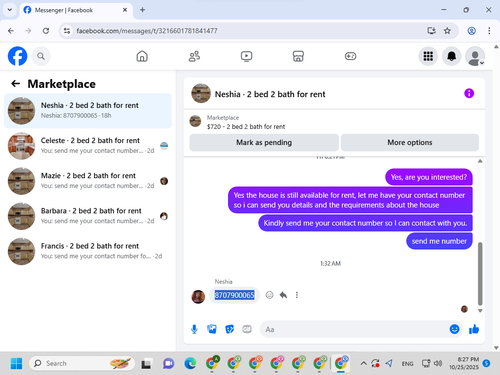Open Celeste - 2 bed 2 bath conversation
Viewport: 500px width, 375px height.
coord(88,146)
